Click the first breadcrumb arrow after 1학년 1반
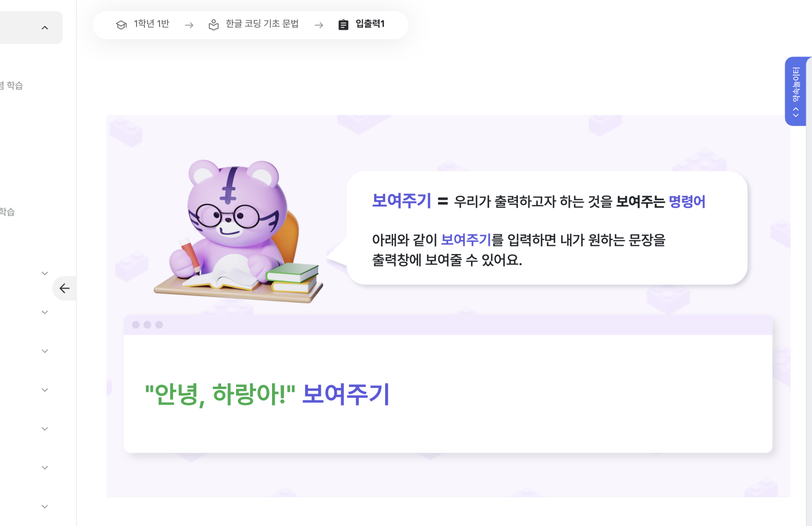The width and height of the screenshot is (812, 526). (x=189, y=25)
